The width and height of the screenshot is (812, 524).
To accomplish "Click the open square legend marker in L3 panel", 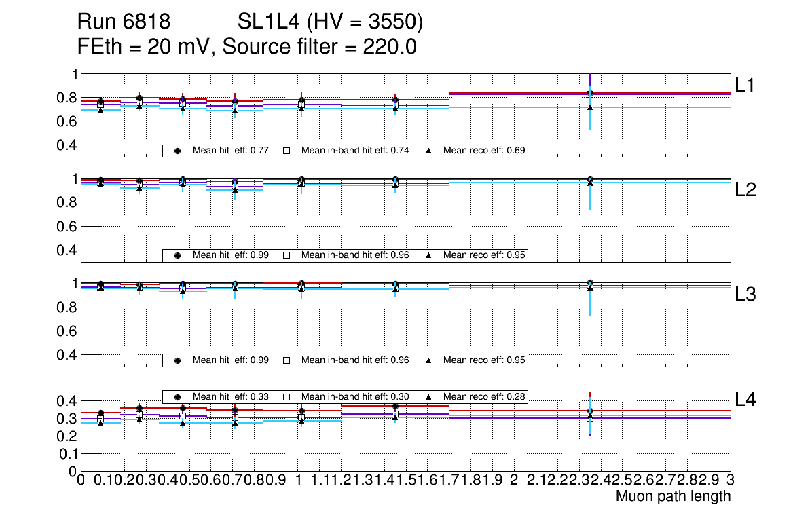I will (287, 360).
